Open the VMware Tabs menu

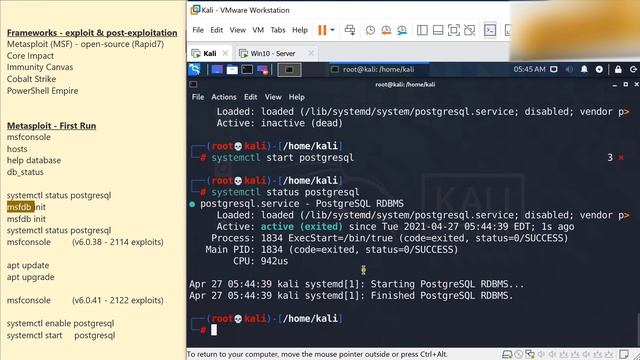click(278, 30)
